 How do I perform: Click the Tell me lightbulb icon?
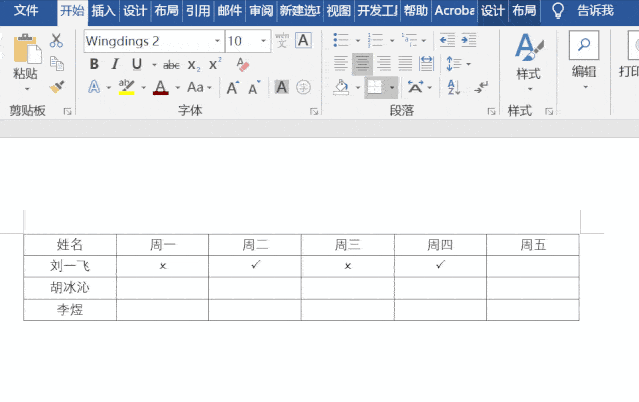pos(558,11)
